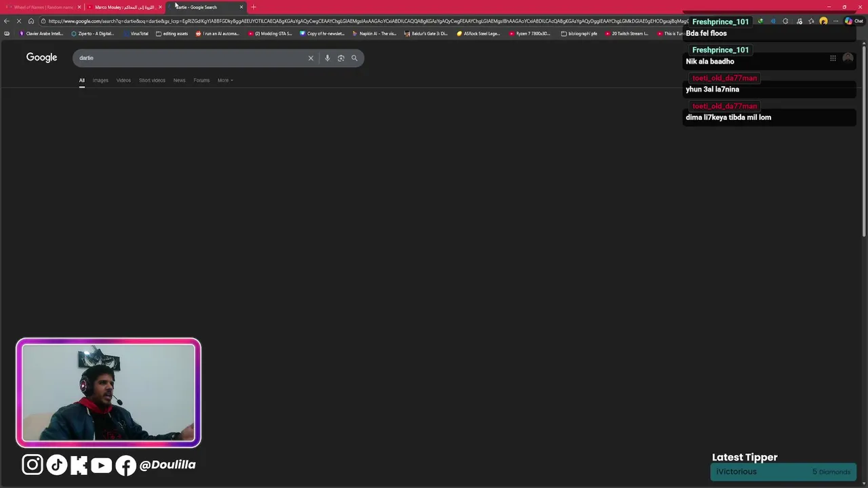This screenshot has width=868, height=488.
Task: Open the Ryzen 7 7800x3D... bookmark
Action: (x=530, y=33)
